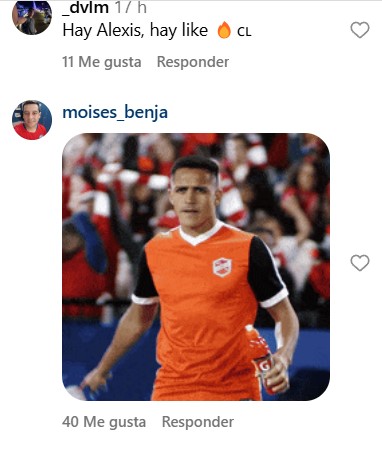Visit the _dvlm username profile
Screen dimensions: 382x456
(x=86, y=7)
